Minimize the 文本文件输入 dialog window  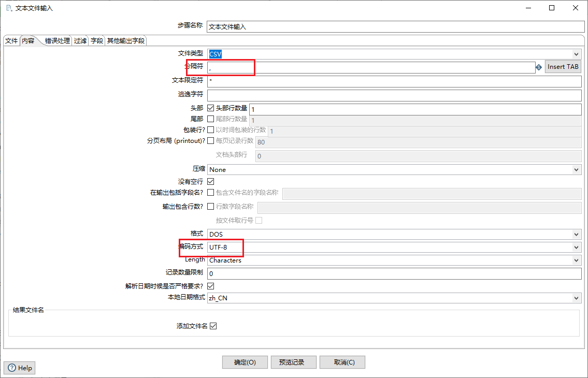click(527, 8)
